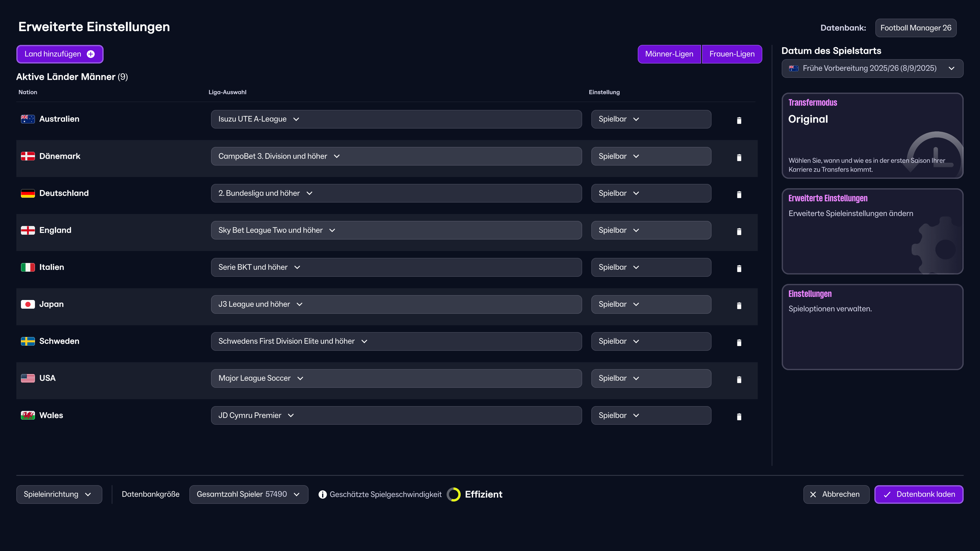The height and width of the screenshot is (551, 980).
Task: Delete the USA row
Action: pyautogui.click(x=739, y=380)
